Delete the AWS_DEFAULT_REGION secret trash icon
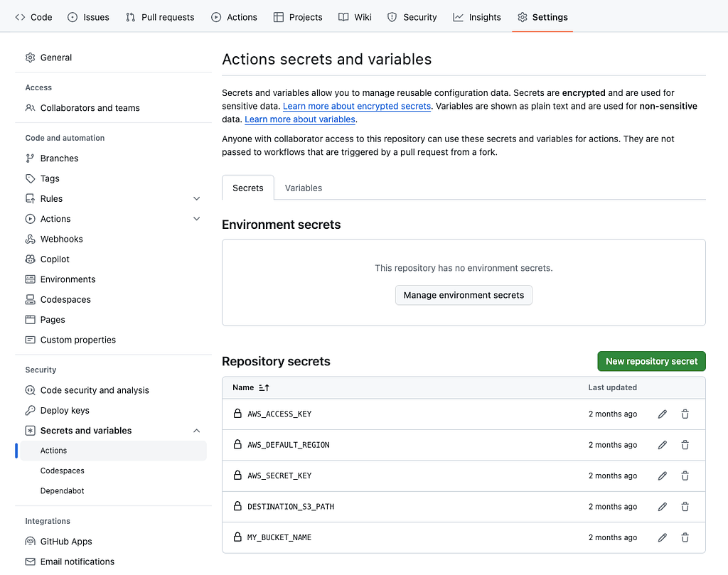The image size is (728, 575). click(x=685, y=445)
